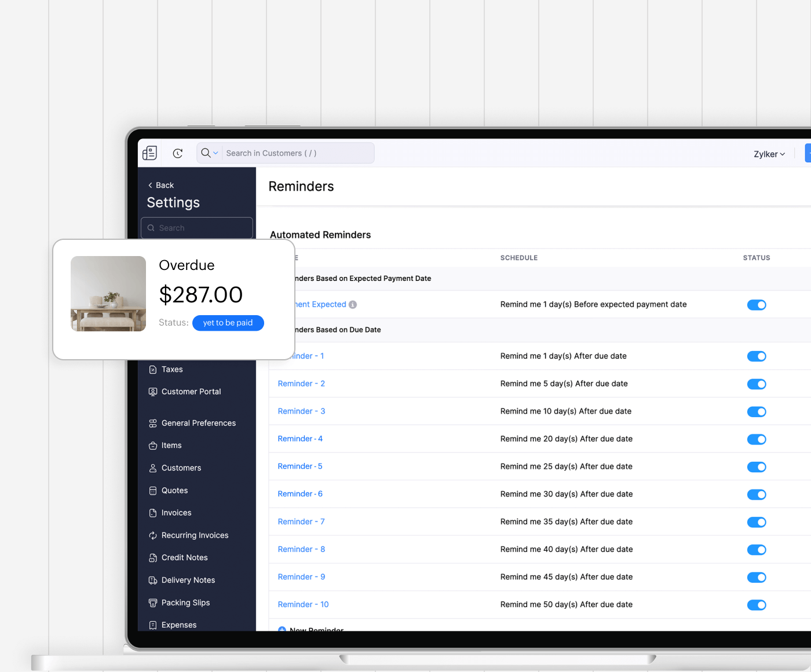Click the dining table product thumbnail

click(108, 294)
